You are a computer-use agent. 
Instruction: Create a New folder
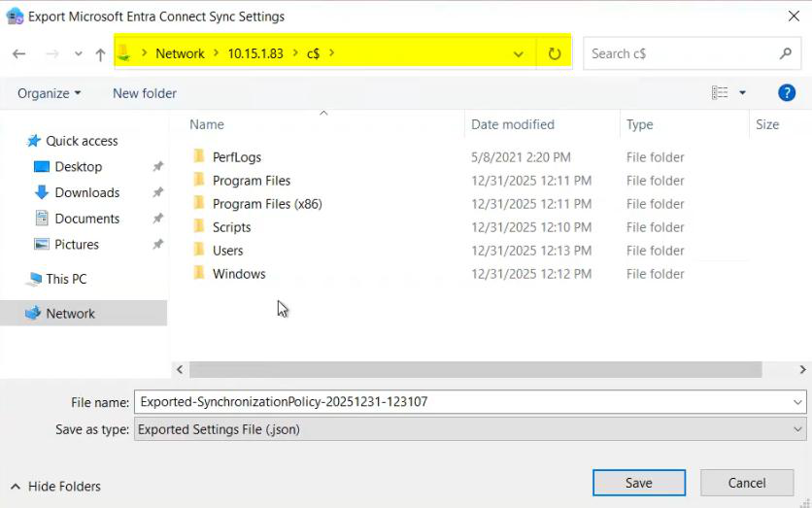(x=145, y=93)
